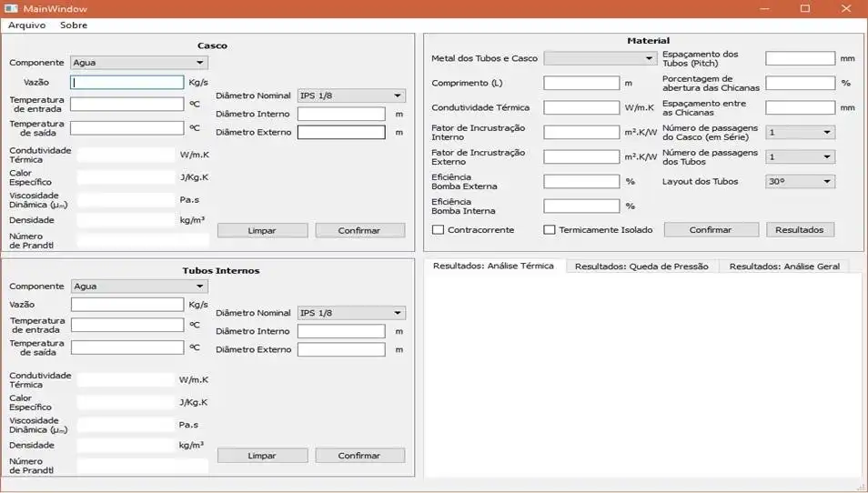The height and width of the screenshot is (493, 868).
Task: Open Número de passagens do Casco dropdown
Action: (x=800, y=132)
